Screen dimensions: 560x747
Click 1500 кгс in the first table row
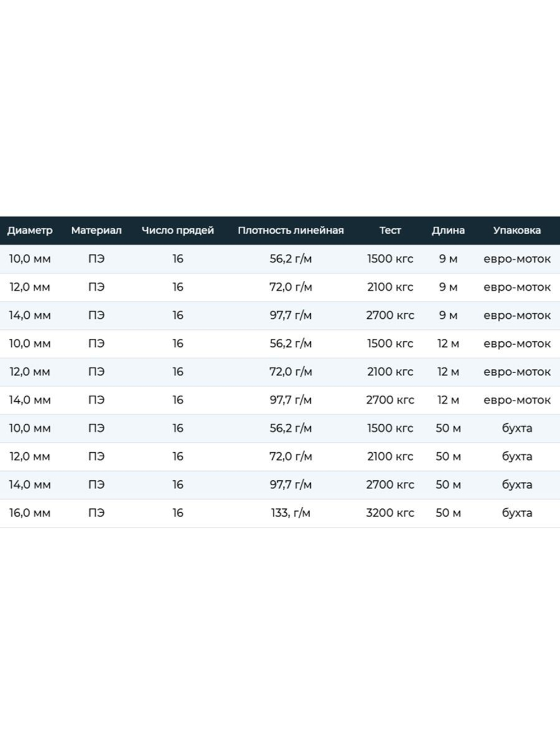[390, 259]
